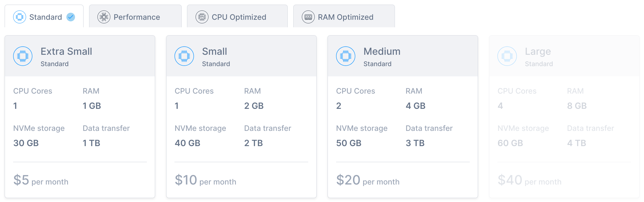This screenshot has width=644, height=202.
Task: Click the Medium plan chip icon
Action: click(x=346, y=56)
